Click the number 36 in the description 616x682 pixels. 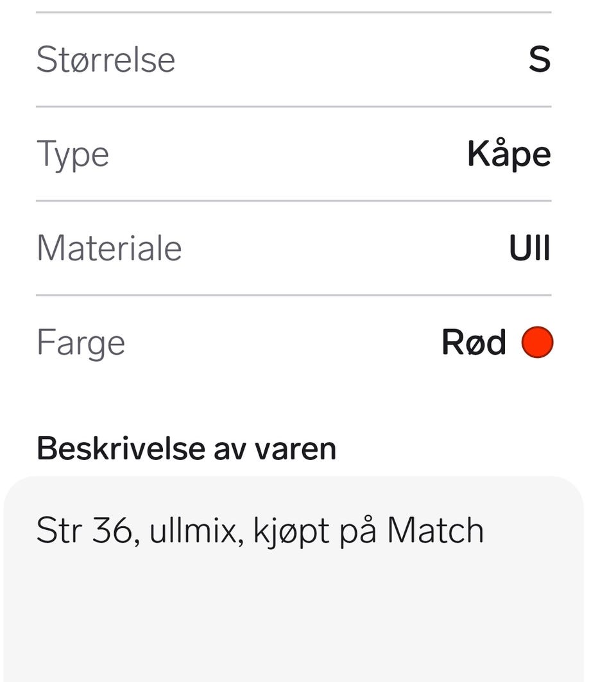(112, 531)
